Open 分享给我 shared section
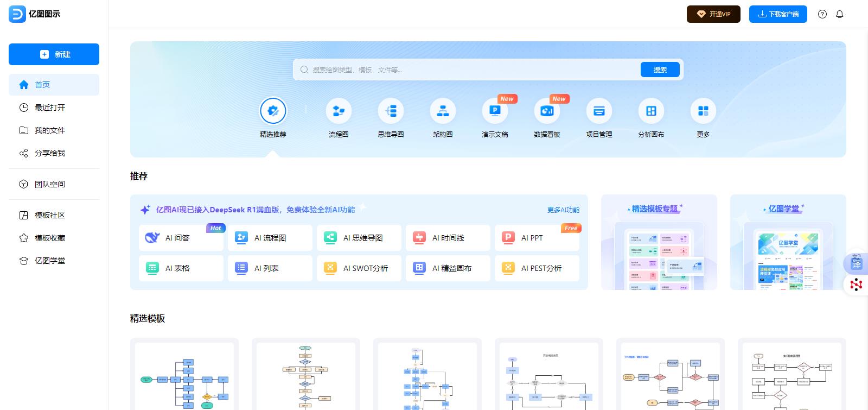Image resolution: width=868 pixels, height=410 pixels. point(54,153)
